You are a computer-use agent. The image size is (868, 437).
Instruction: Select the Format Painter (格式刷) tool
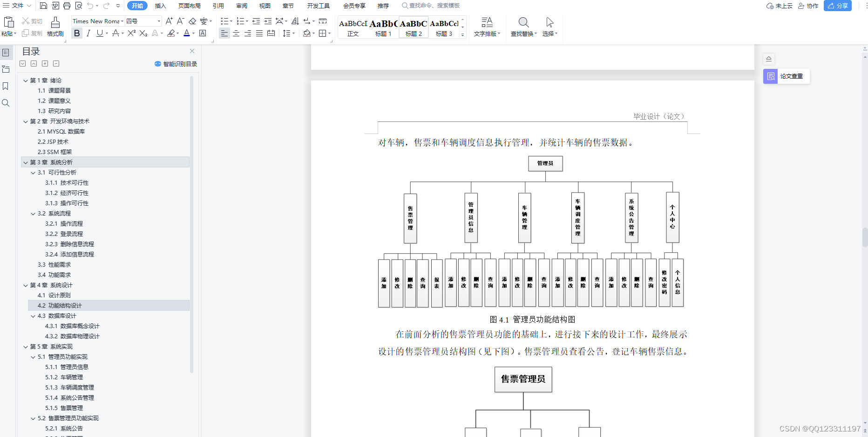point(55,27)
